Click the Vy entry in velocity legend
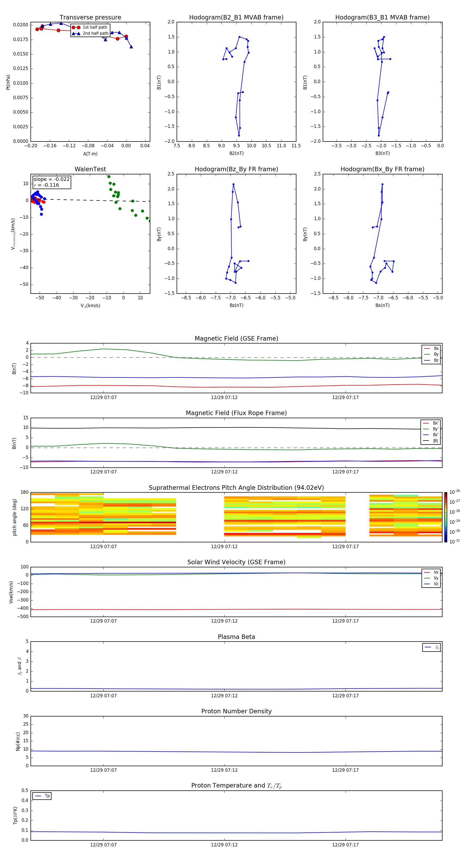 tap(431, 578)
